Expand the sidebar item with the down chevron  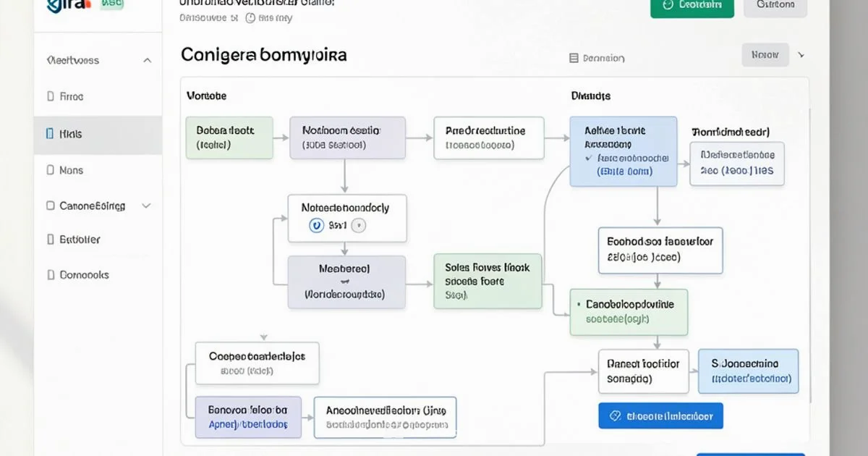(x=147, y=206)
